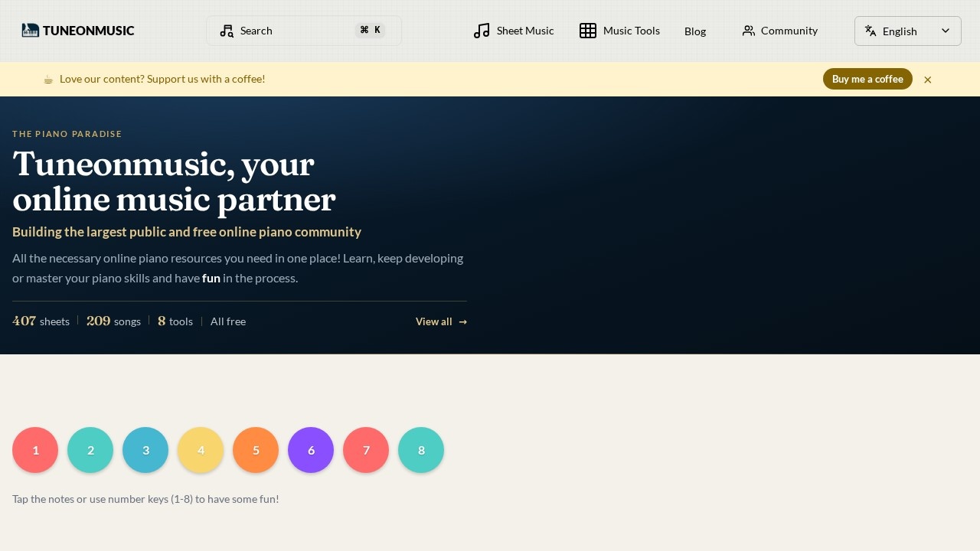Click the Buy me a coffee button
Viewport: 980px width, 551px height.
[x=867, y=79]
